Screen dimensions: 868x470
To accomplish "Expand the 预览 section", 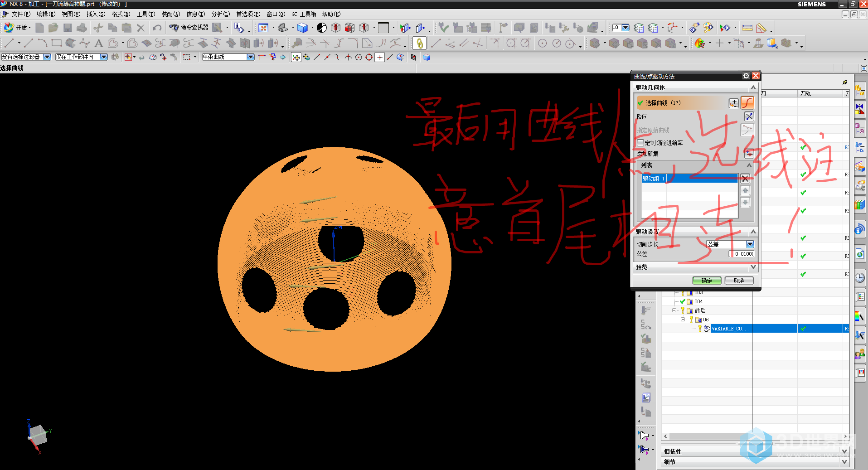I will point(753,267).
